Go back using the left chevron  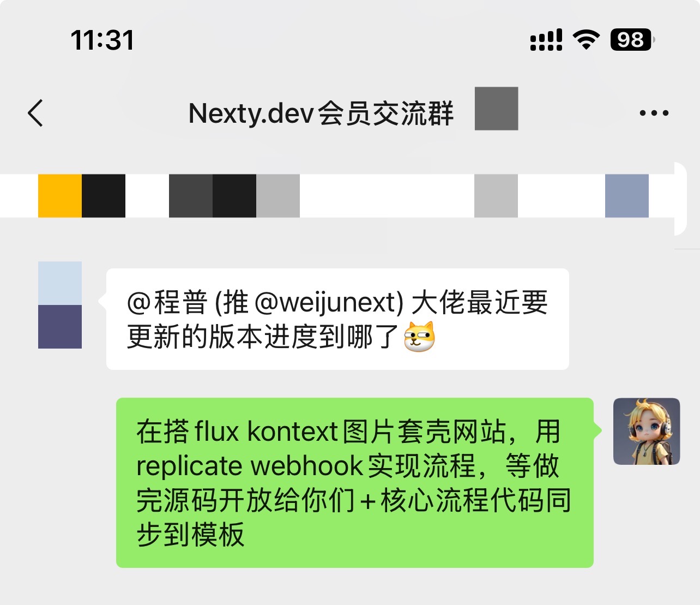pos(35,113)
